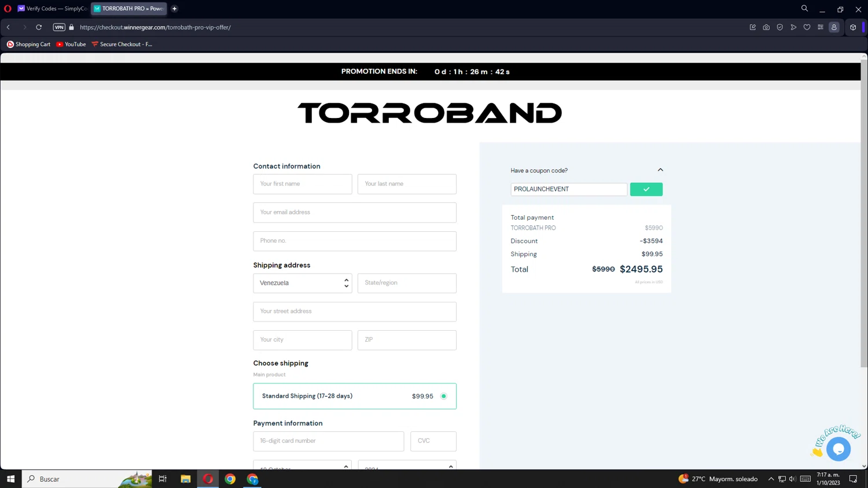The height and width of the screenshot is (488, 868).
Task: Open the weather widget showing 27°C
Action: (x=718, y=479)
